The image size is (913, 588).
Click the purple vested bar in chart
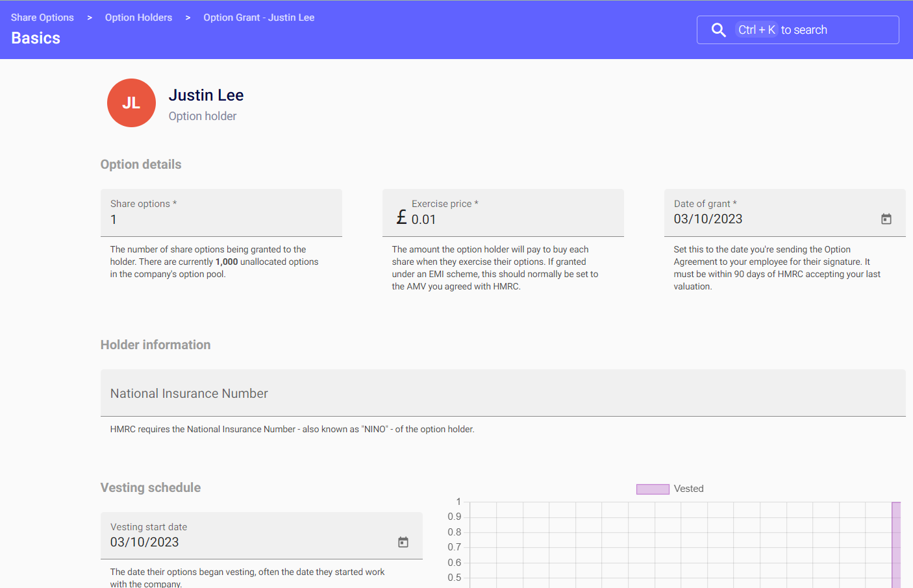(x=896, y=545)
